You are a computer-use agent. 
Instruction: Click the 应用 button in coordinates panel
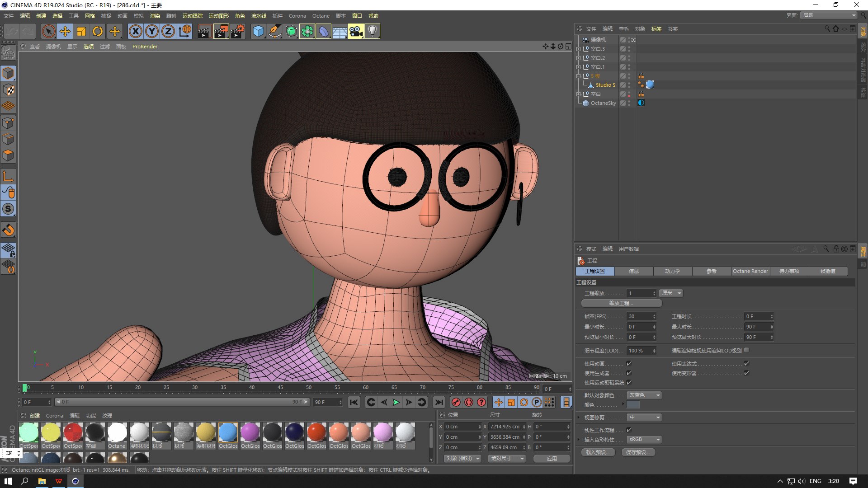tap(552, 459)
